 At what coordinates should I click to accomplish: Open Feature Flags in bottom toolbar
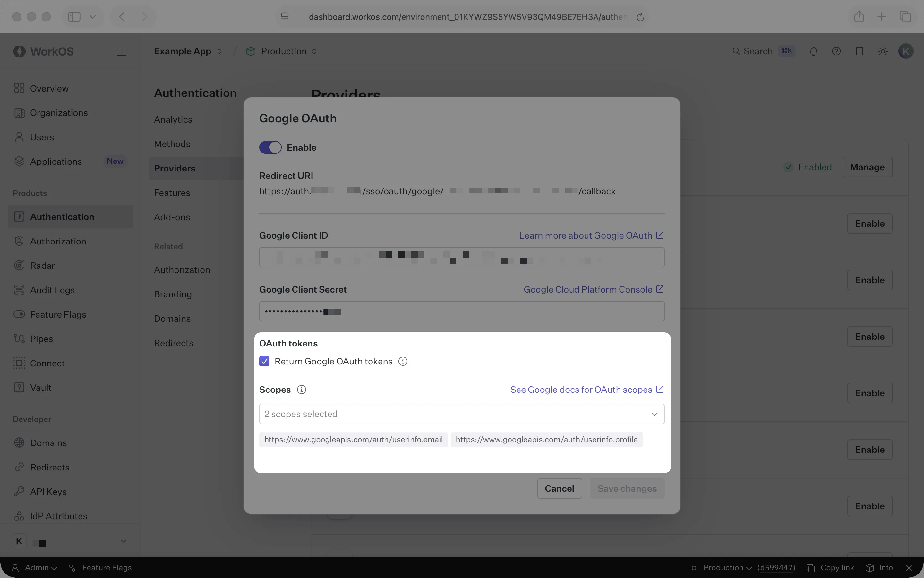click(x=100, y=568)
